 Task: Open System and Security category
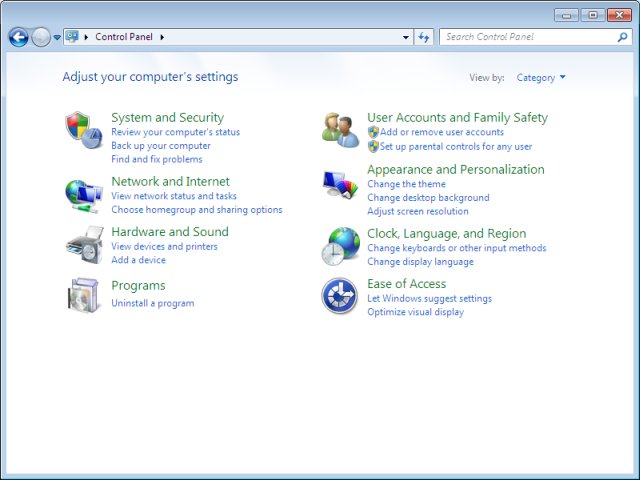click(167, 118)
